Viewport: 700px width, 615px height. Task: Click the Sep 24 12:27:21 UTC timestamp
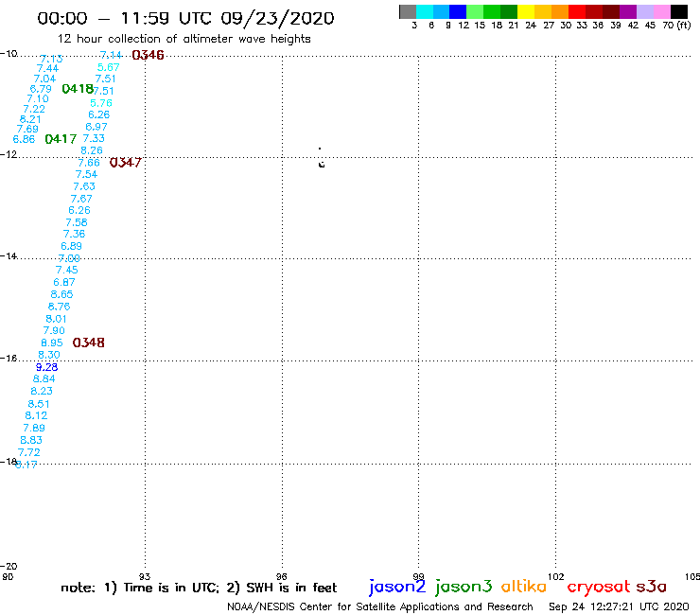[619, 607]
